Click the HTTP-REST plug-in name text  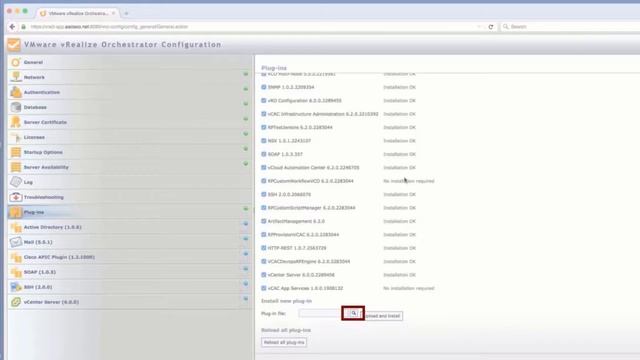[297, 248]
